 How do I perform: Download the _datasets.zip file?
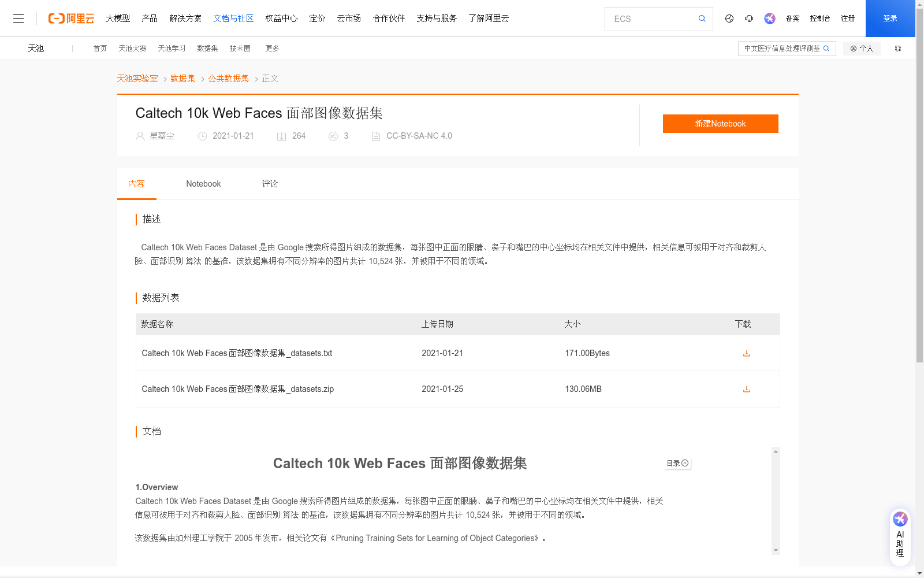tap(747, 389)
